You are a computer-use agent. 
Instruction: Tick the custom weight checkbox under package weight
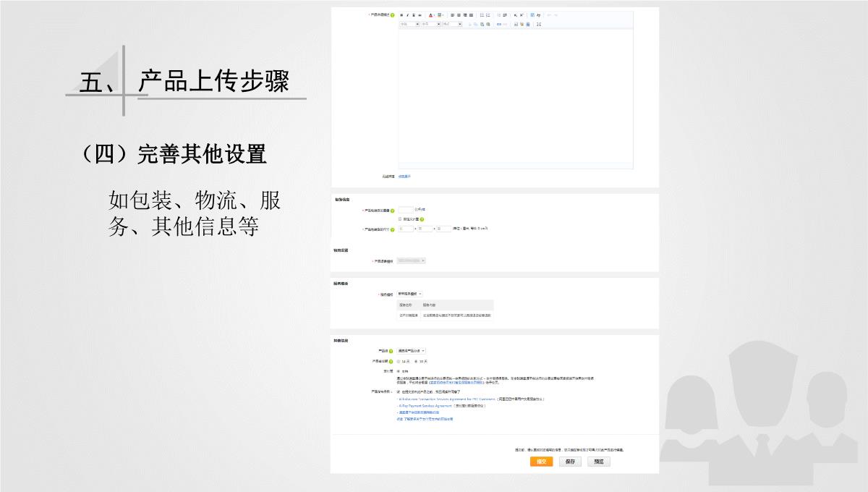click(x=400, y=219)
